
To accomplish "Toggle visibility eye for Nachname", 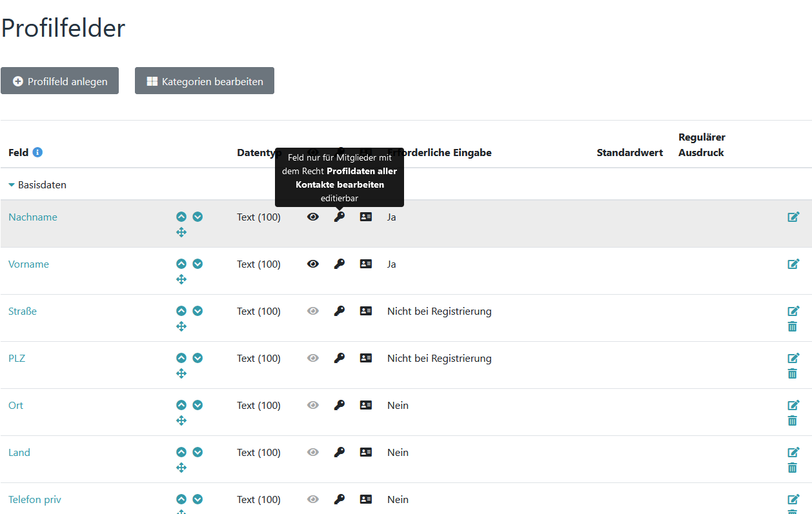I will pyautogui.click(x=313, y=217).
